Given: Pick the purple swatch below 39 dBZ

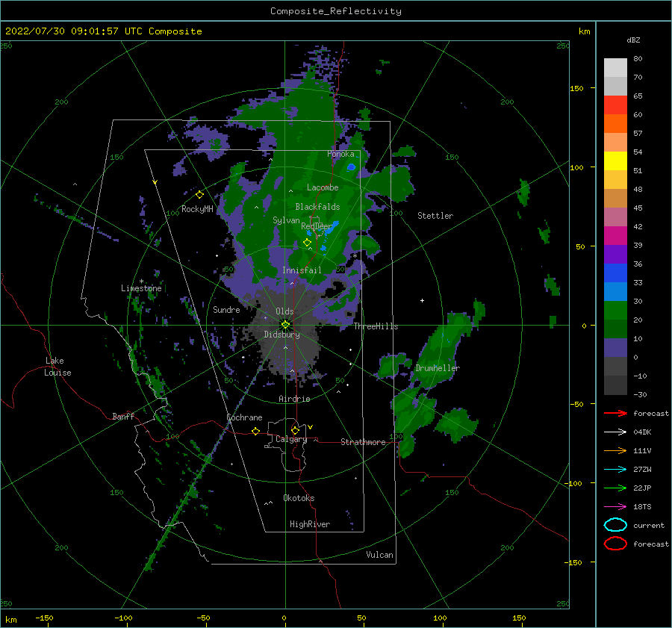Looking at the screenshot, I should (615, 255).
